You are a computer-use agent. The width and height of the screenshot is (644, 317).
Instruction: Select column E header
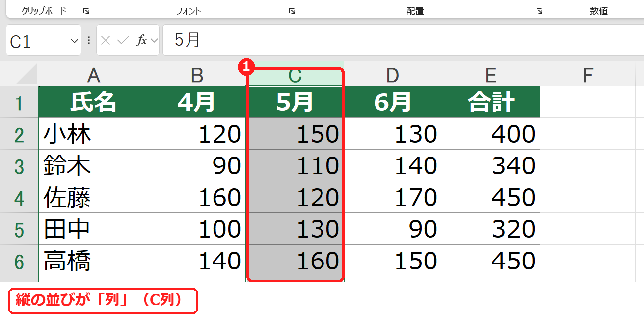pos(491,75)
